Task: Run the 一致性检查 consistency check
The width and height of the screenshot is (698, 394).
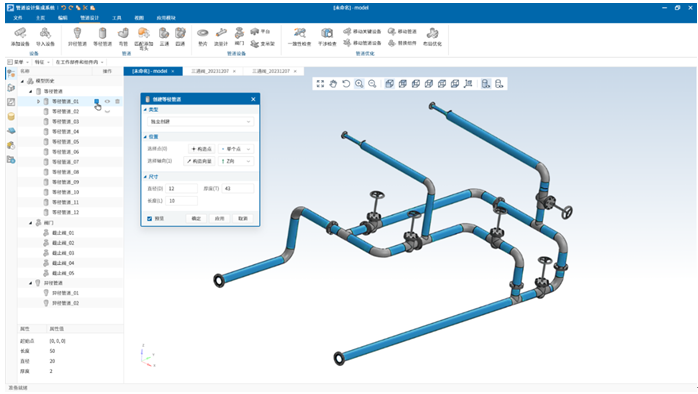Action: [300, 37]
